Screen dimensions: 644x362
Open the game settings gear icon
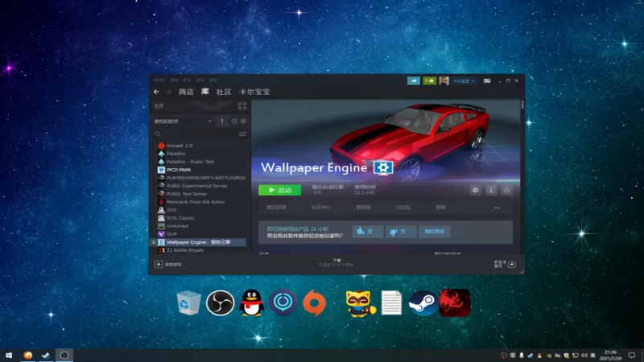[475, 190]
